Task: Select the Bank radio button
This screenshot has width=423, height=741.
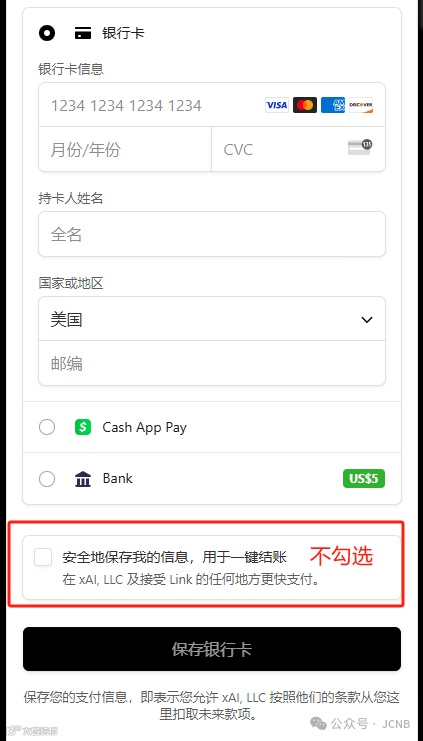Action: pyautogui.click(x=47, y=479)
